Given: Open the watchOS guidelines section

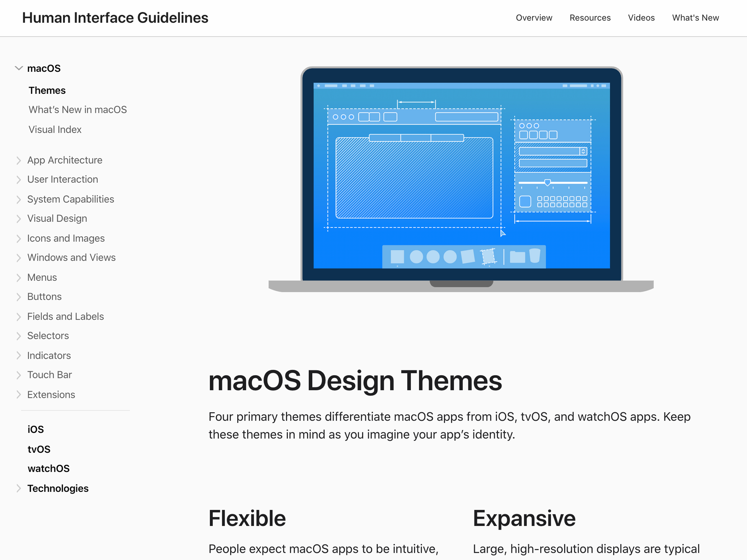Looking at the screenshot, I should pyautogui.click(x=48, y=469).
